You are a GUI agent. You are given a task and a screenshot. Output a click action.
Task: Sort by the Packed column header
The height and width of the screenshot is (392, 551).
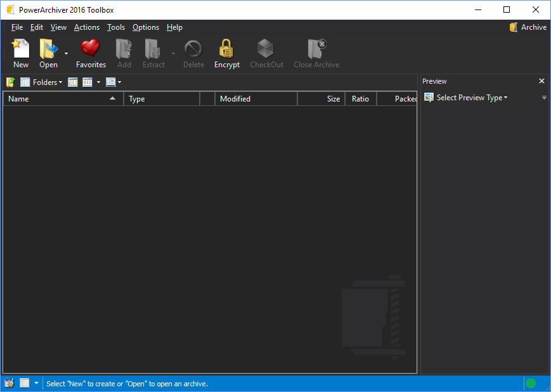397,99
